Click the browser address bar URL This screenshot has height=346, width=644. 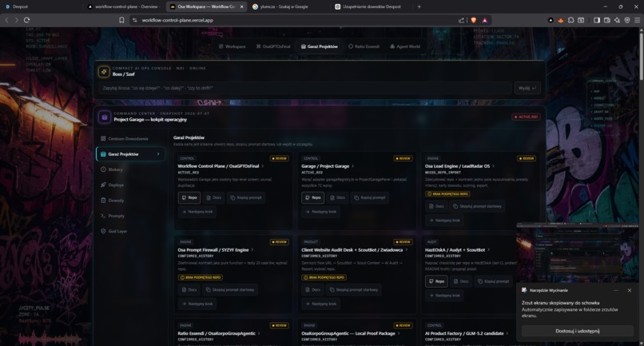click(x=177, y=20)
